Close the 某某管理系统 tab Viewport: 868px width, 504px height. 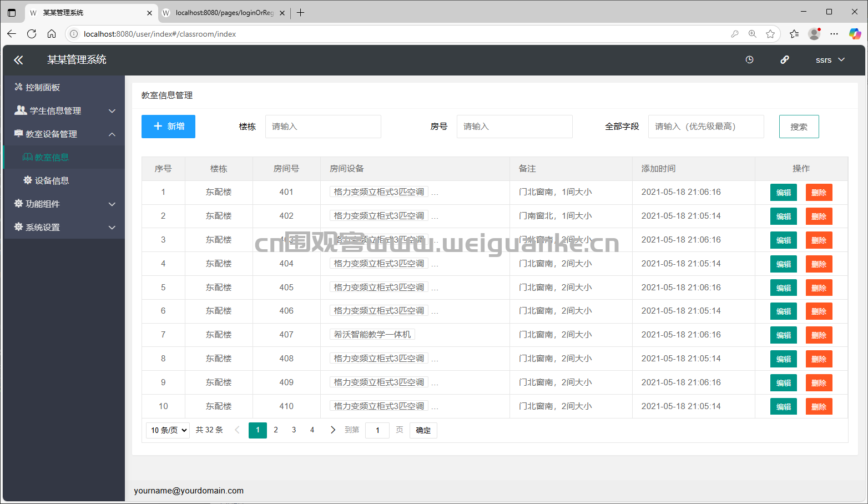tap(149, 13)
